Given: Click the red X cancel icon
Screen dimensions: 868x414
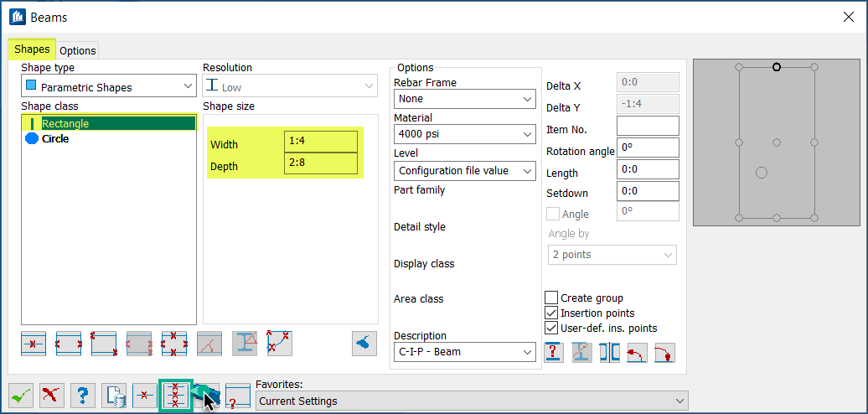Looking at the screenshot, I should [51, 396].
